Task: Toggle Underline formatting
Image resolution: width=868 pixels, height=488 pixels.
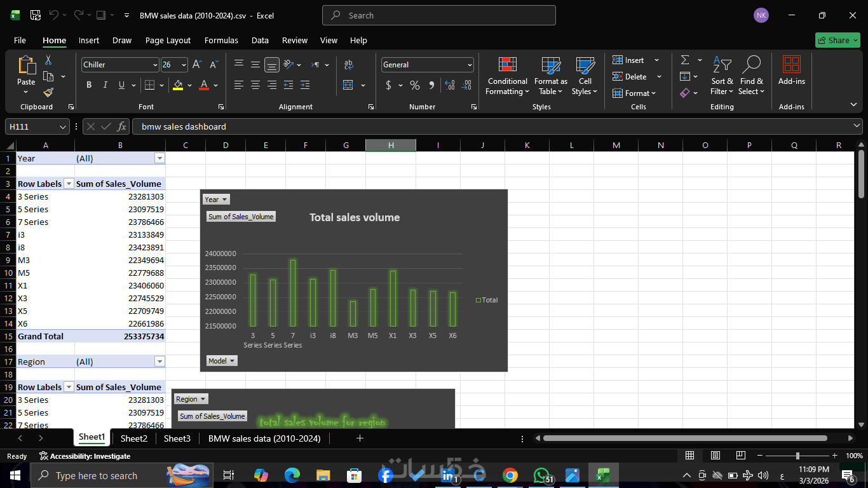Action: coord(121,85)
